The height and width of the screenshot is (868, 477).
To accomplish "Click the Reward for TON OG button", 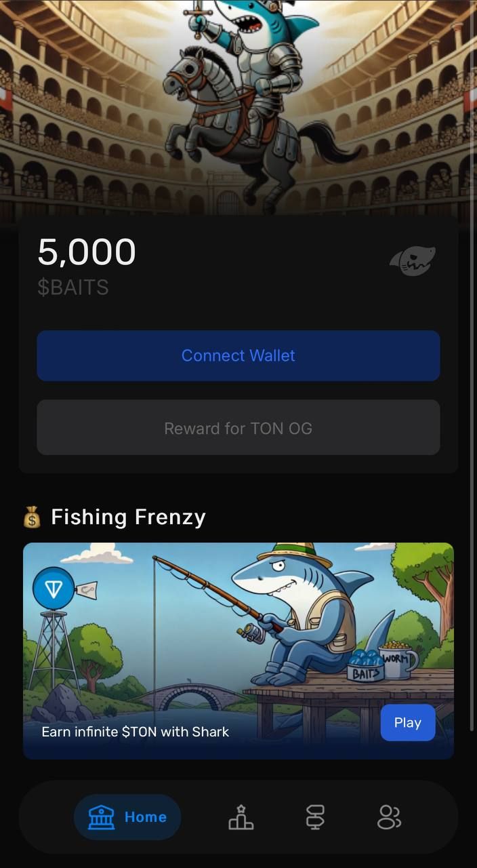I will (x=239, y=428).
